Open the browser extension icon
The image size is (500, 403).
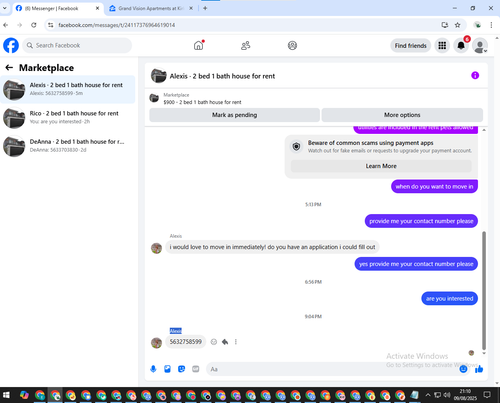coord(478,25)
